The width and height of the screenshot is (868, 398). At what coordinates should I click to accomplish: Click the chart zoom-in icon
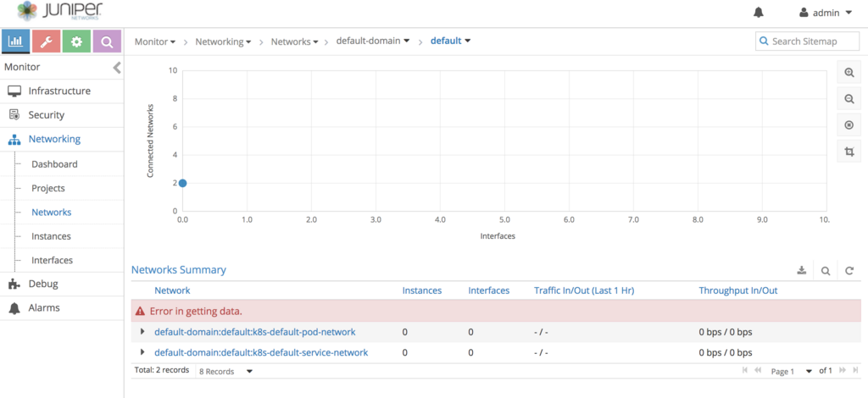(849, 73)
